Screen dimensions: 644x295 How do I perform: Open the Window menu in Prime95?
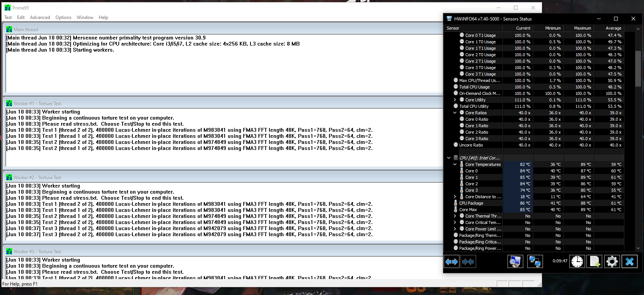85,17
